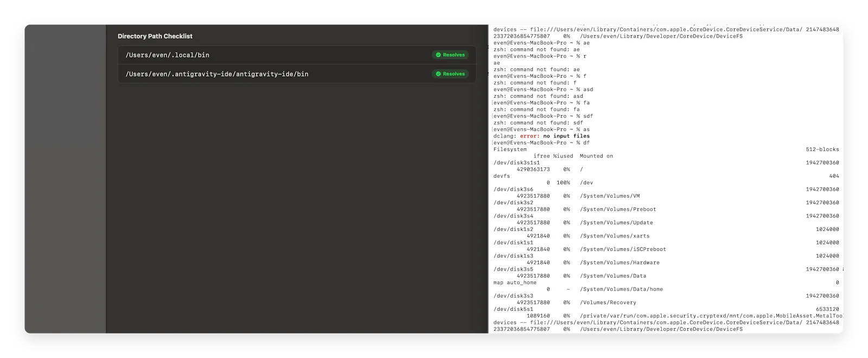The image size is (868, 358).
Task: Click the /dev/disk3s3 filesystem entry
Action: click(513, 296)
